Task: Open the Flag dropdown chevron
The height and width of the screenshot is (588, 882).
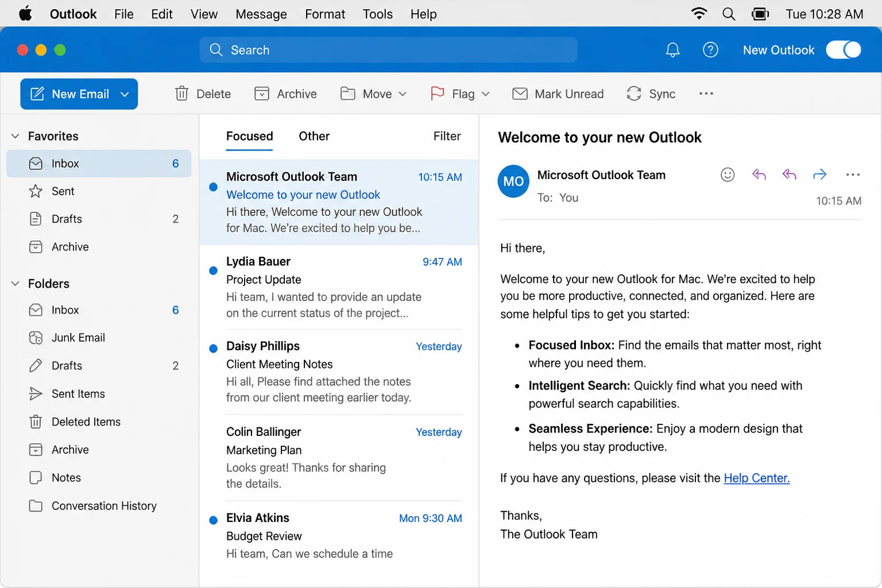Action: (x=485, y=94)
